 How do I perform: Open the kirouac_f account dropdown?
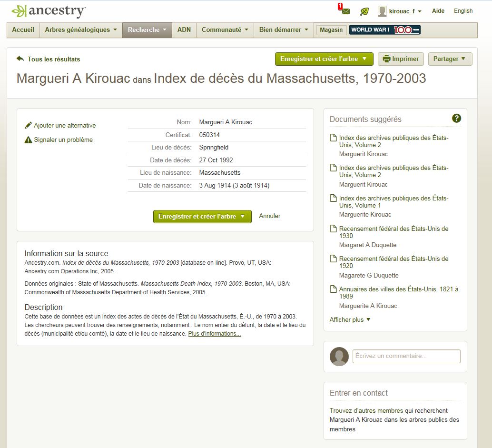[405, 11]
